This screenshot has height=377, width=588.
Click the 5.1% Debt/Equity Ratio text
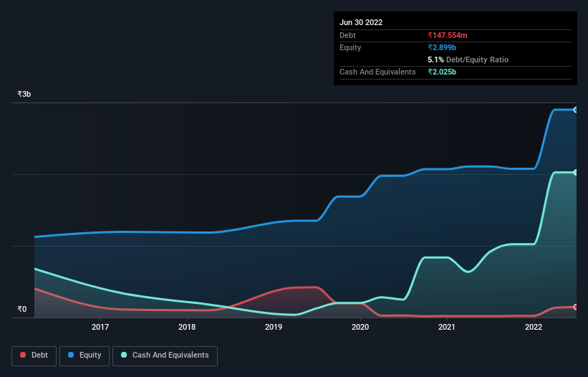[x=468, y=59]
